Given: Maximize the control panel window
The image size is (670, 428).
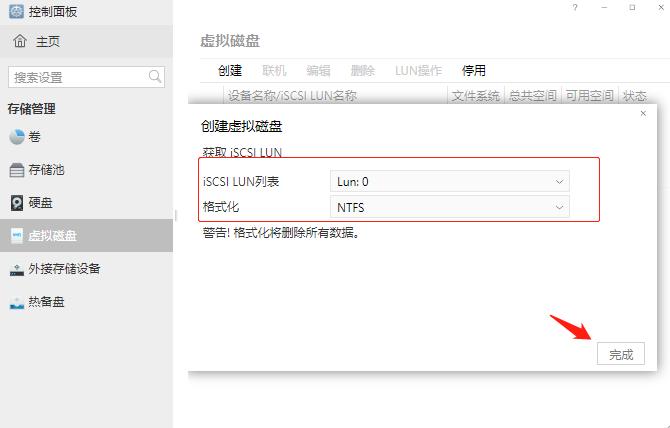Looking at the screenshot, I should (632, 7).
